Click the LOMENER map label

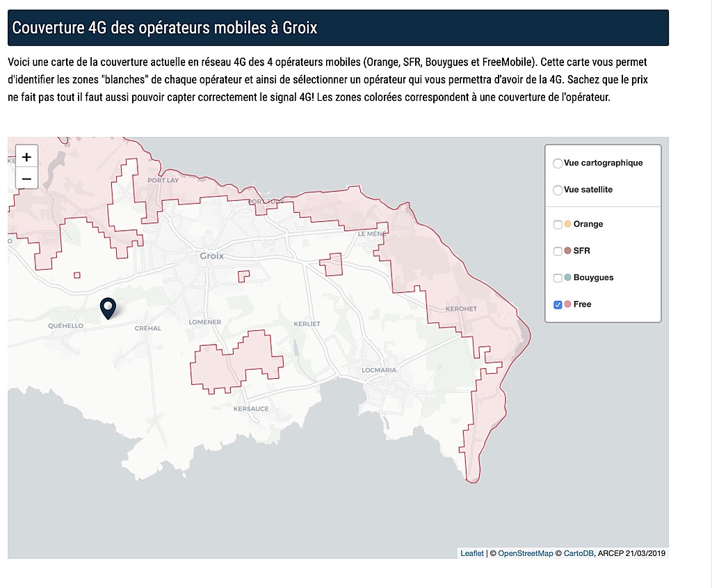(205, 322)
